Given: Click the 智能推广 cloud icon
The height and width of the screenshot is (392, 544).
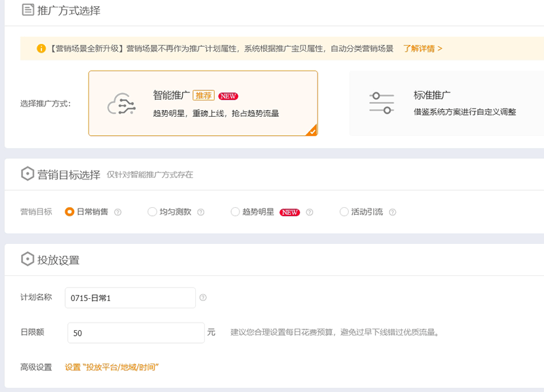Looking at the screenshot, I should pyautogui.click(x=122, y=104).
